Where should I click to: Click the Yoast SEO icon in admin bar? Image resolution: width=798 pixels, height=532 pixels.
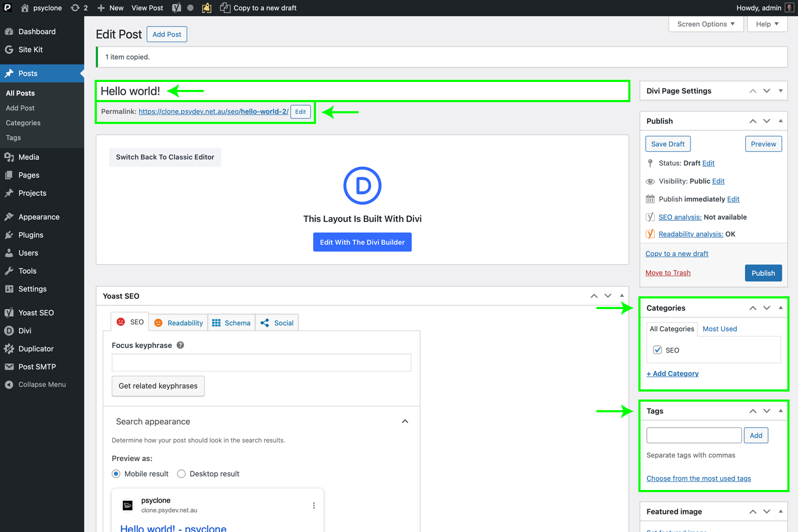(177, 8)
